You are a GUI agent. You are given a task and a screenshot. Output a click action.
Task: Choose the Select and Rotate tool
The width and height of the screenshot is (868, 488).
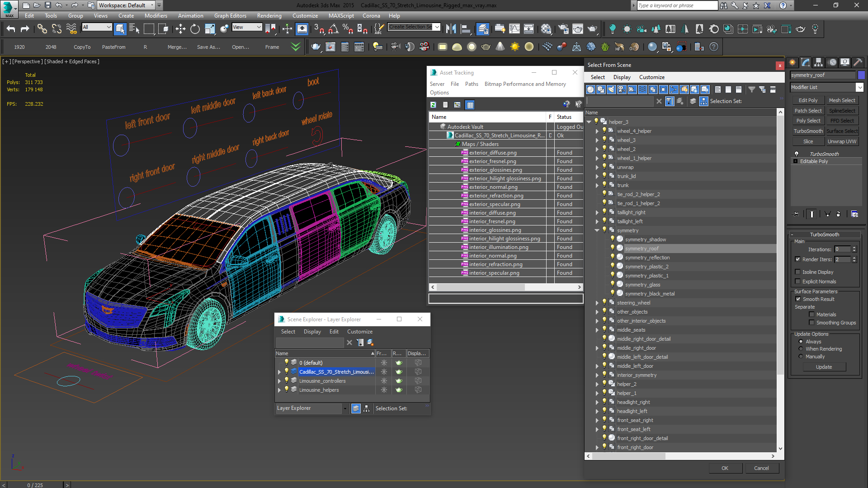(195, 29)
